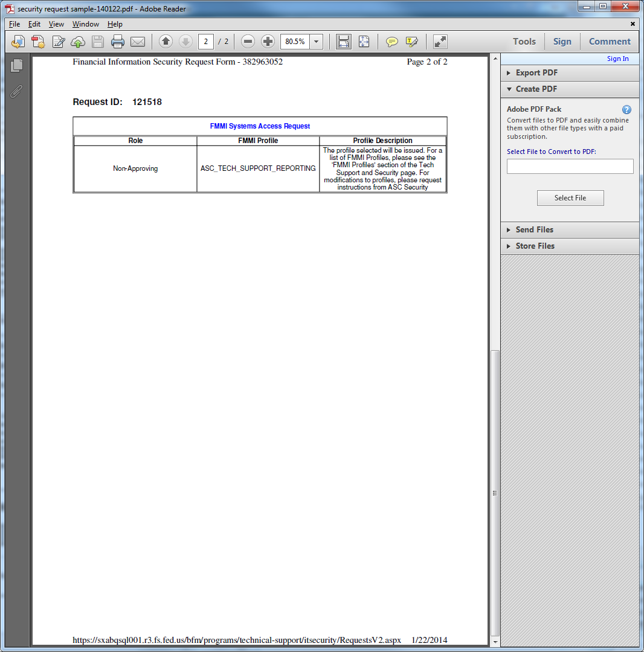Click the Edit/Sign document pencil icon
This screenshot has height=652, width=644.
[x=58, y=42]
